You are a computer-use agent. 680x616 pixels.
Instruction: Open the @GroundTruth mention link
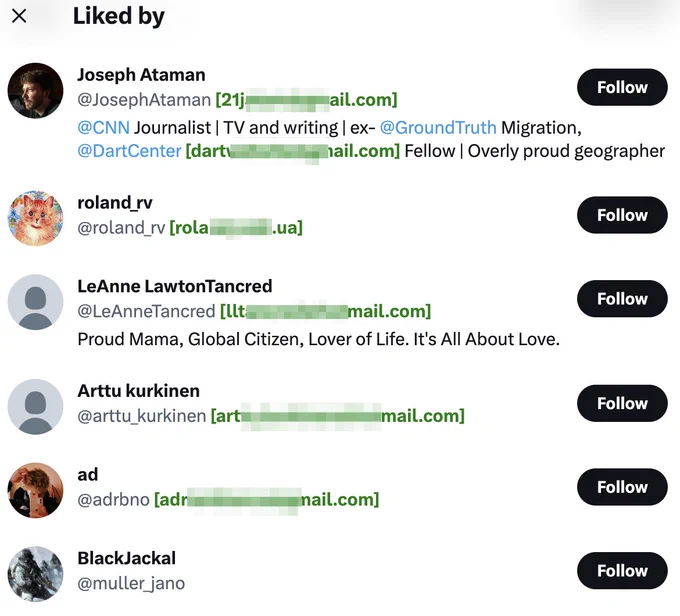(438, 128)
